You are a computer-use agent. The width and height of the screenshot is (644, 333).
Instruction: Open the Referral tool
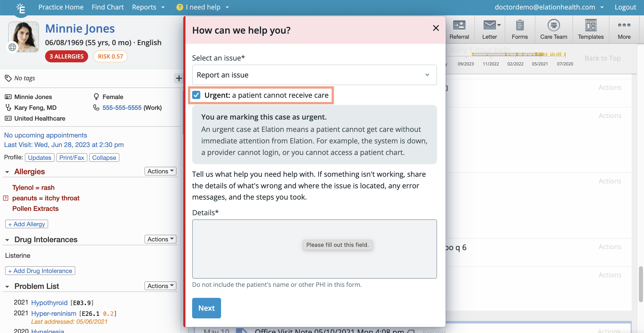point(459,29)
